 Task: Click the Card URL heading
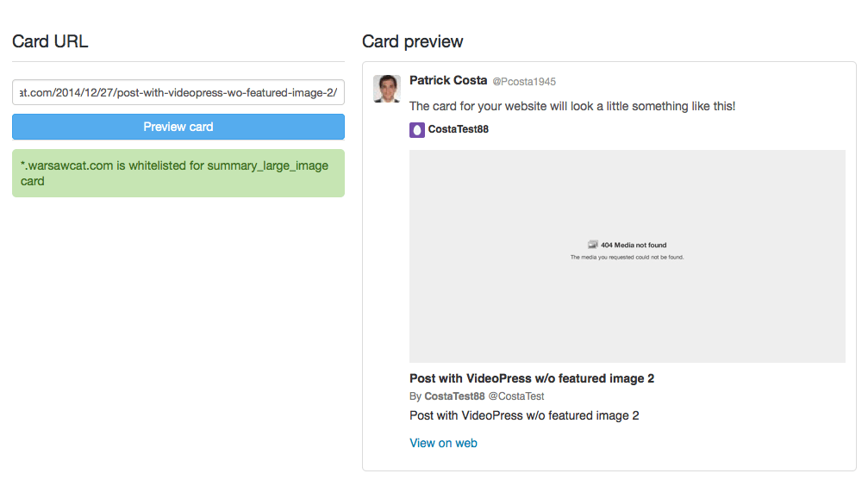(x=50, y=41)
